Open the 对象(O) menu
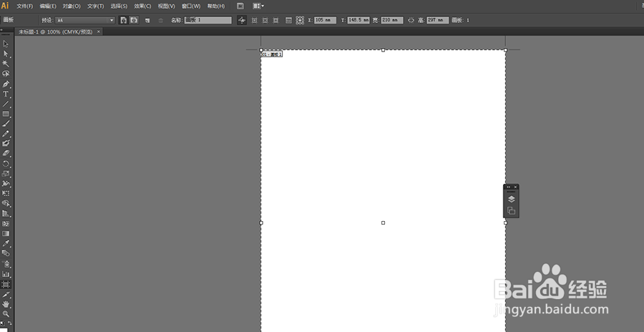Screen dimensions: 644x332 point(72,6)
